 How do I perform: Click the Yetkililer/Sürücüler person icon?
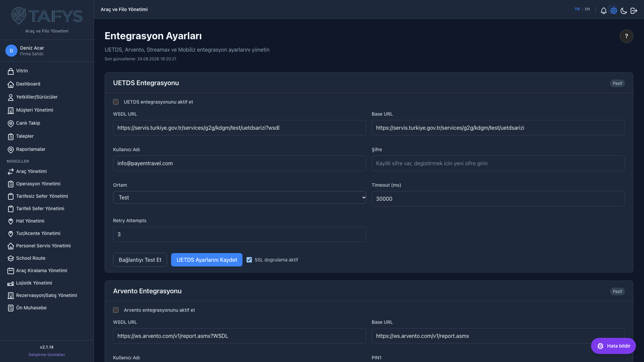pyautogui.click(x=11, y=97)
